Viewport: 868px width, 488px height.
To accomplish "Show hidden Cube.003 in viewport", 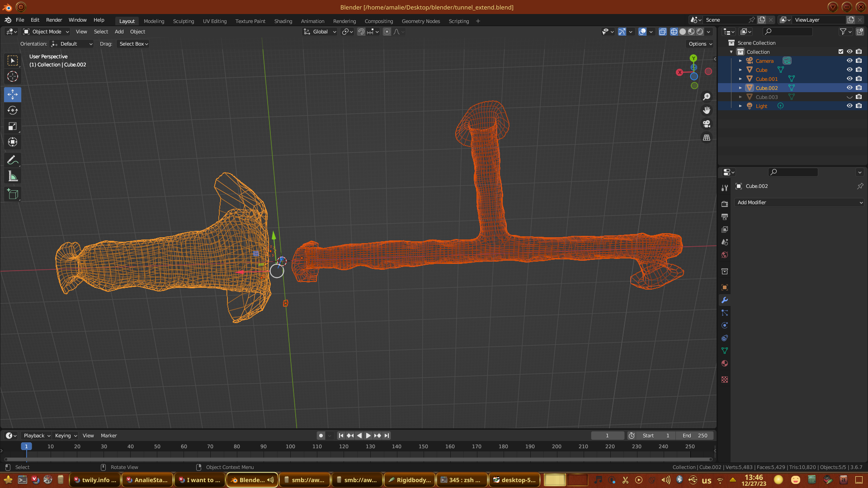I will point(849,97).
